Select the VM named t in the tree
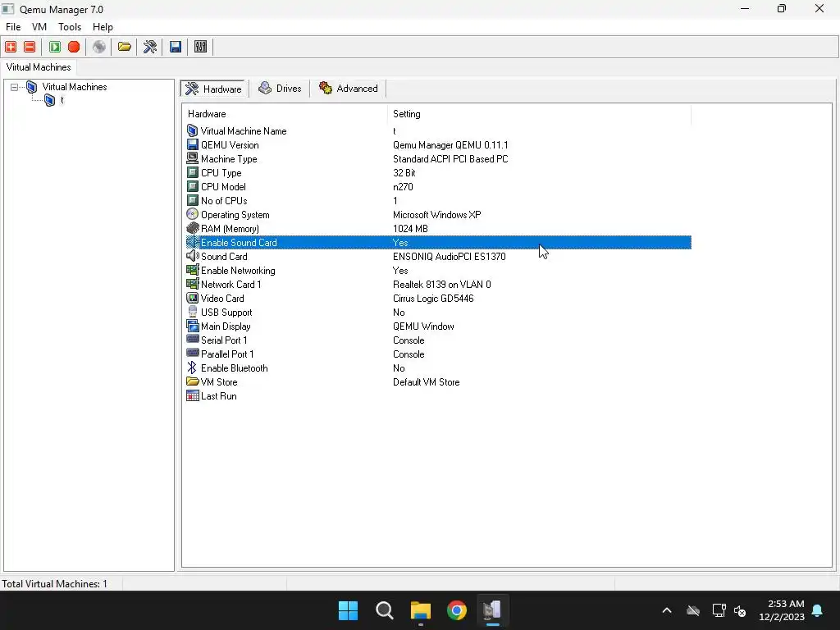This screenshot has height=630, width=840. (62, 100)
